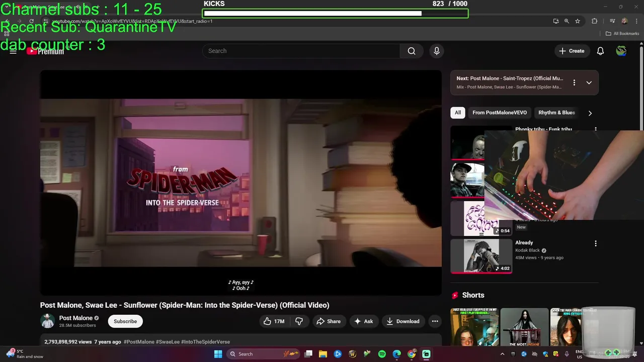Click ENG US language indicator
Screen dimensions: 644x362
579,354
